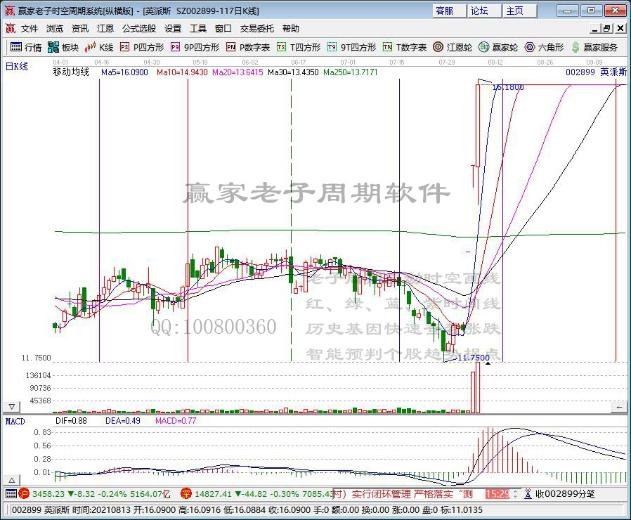Open the 江恩 menu

pos(105,29)
